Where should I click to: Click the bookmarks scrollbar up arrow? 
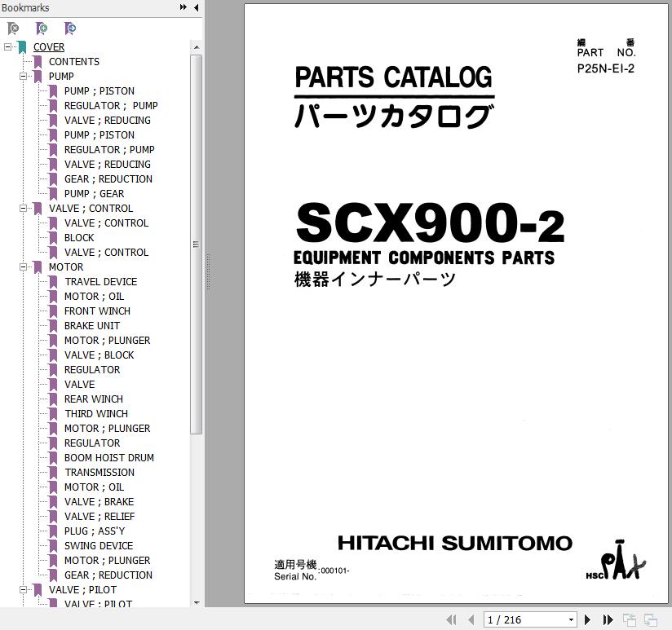197,47
